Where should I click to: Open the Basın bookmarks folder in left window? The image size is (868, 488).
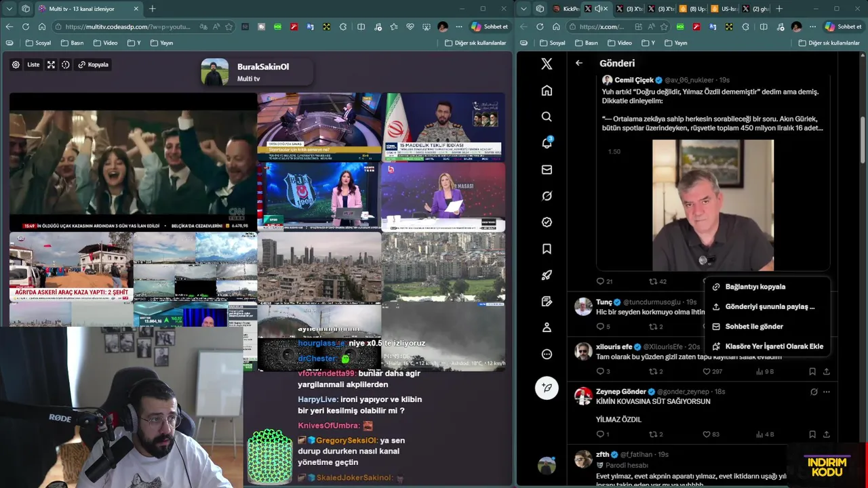(72, 43)
